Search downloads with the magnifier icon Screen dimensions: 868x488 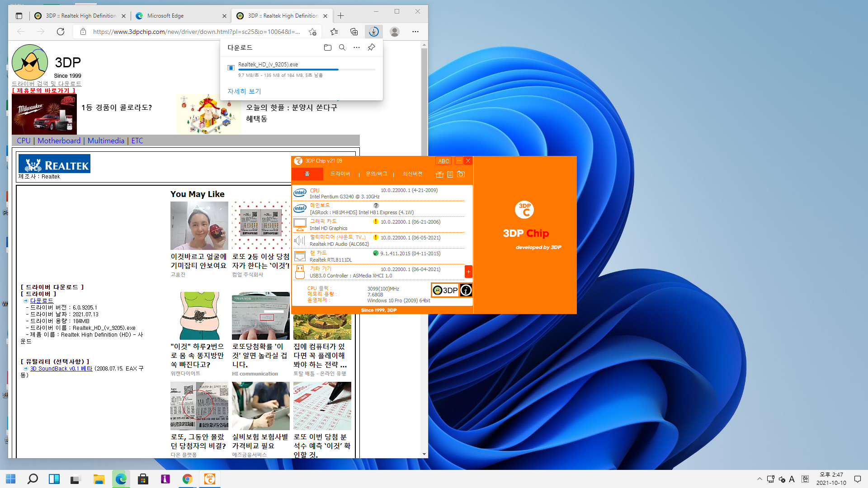[x=342, y=47]
